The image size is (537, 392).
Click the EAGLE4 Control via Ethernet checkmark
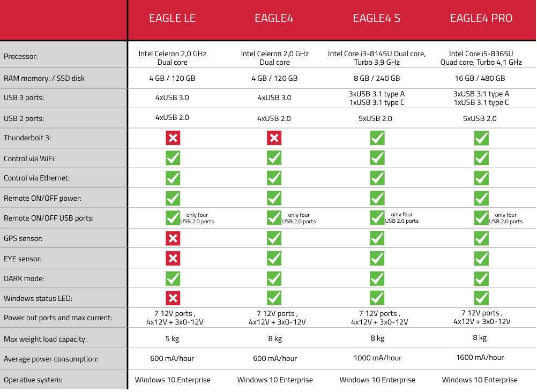(x=274, y=178)
